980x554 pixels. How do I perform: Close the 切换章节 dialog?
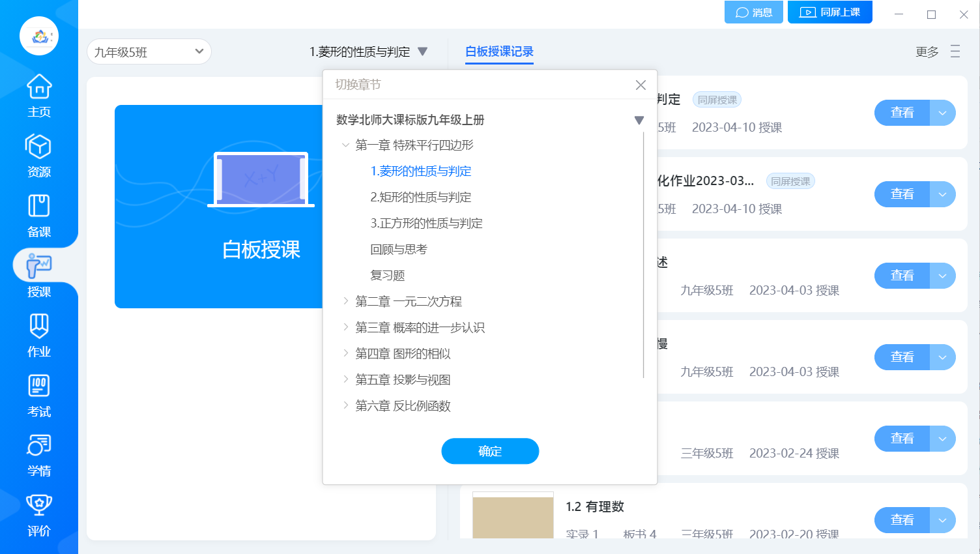(641, 85)
